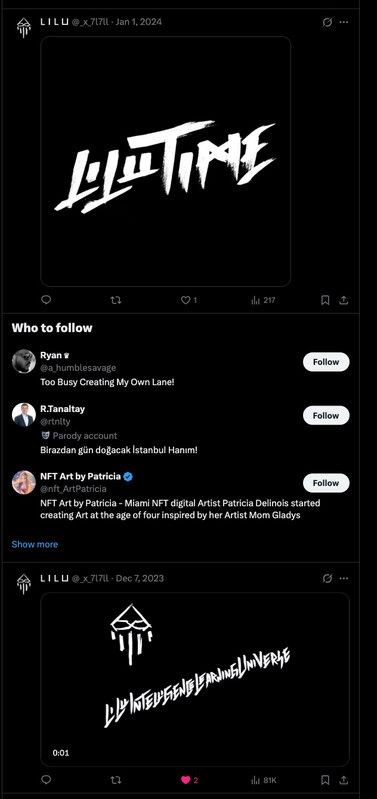This screenshot has height=799, width=377.
Task: Reply to the Jan 1, 2024 LILU post
Action: pos(46,300)
